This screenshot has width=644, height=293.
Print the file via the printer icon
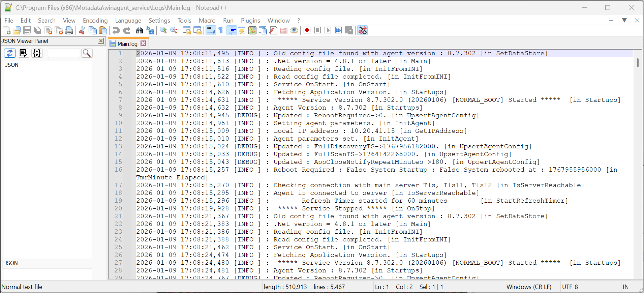click(69, 31)
